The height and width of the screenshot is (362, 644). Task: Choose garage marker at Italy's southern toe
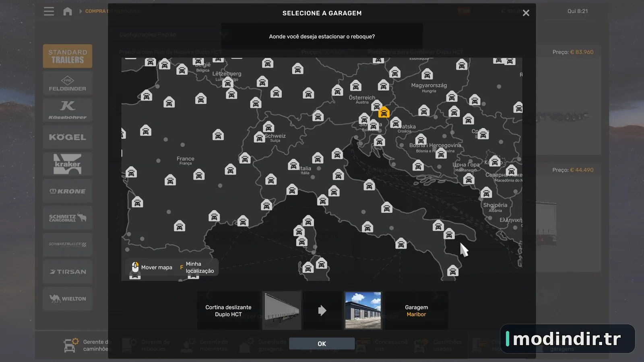453,271
